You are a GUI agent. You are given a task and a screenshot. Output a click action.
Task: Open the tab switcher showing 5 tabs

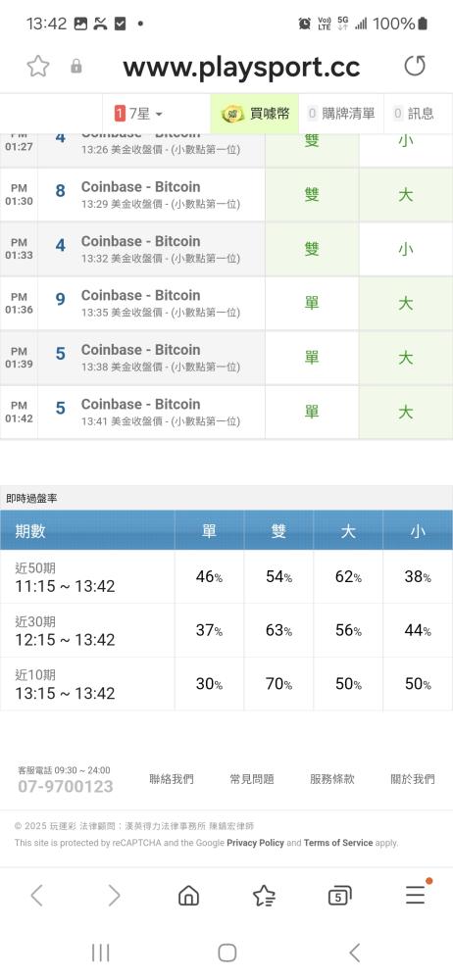click(339, 896)
